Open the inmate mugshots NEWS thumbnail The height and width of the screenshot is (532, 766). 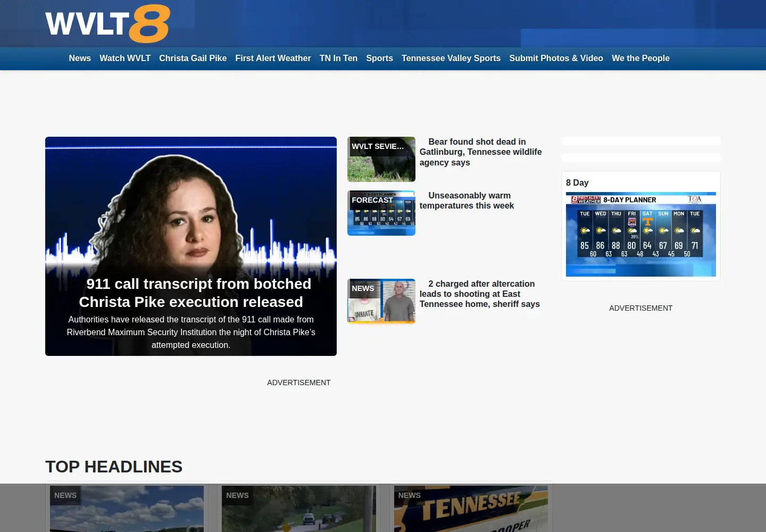(381, 301)
